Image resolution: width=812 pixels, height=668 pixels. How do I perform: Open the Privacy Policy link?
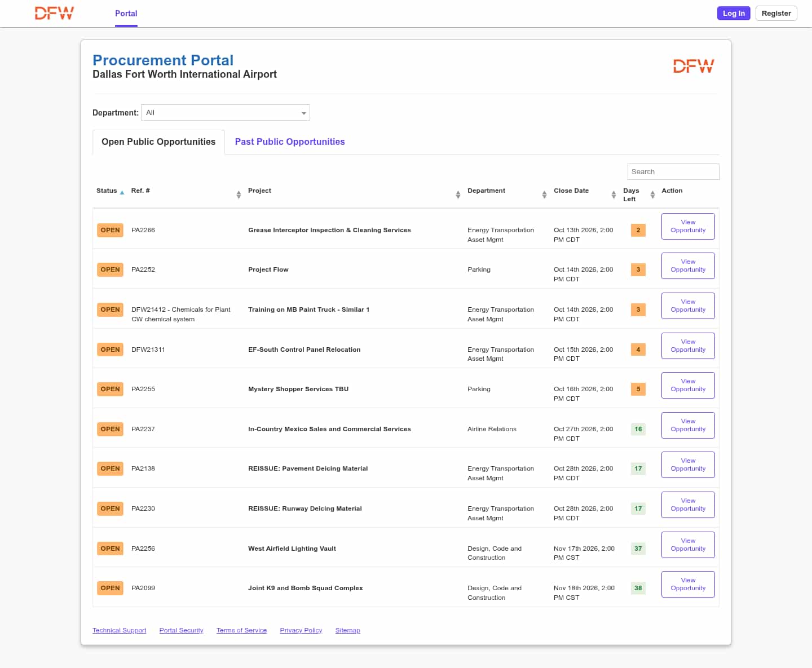tap(301, 630)
